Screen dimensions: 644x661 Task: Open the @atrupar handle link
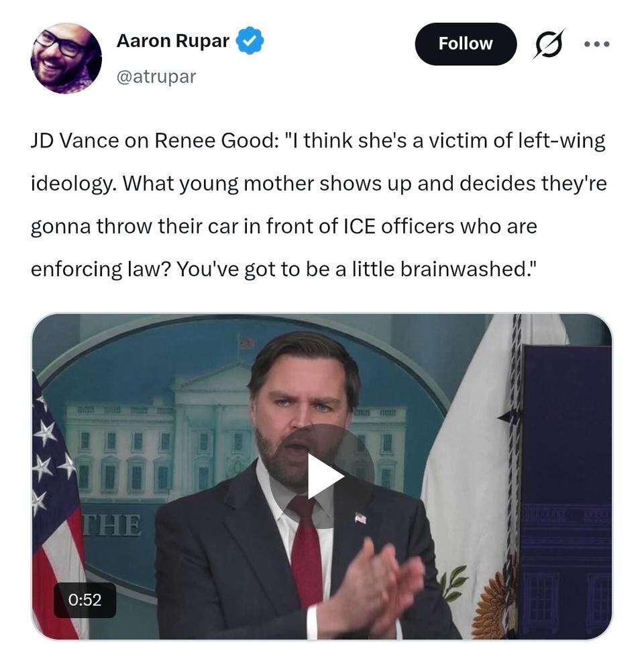pyautogui.click(x=156, y=76)
